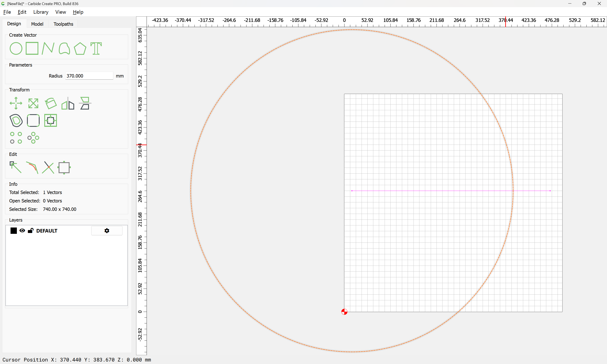Image resolution: width=607 pixels, height=364 pixels.
Task: Click the Move transform icon
Action: [16, 103]
